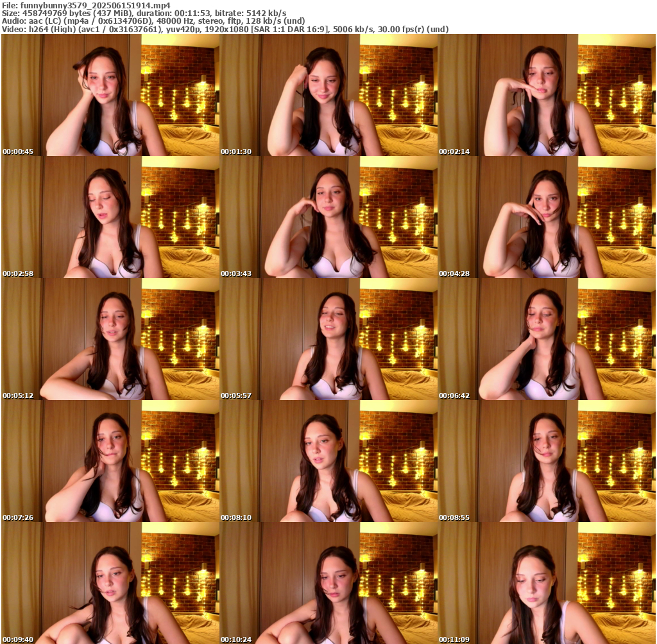Click the 00:00:45 timestamp label
The image size is (657, 644).
[18, 152]
